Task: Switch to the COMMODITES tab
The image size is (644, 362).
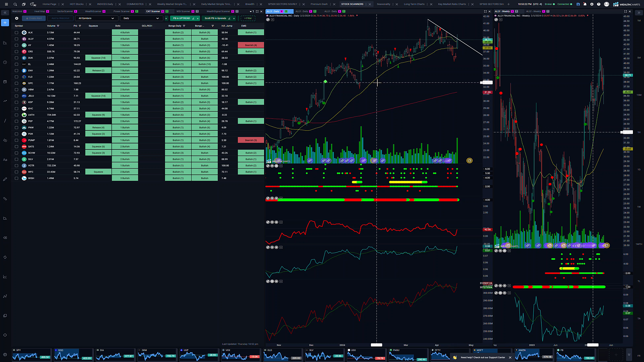Action: pyautogui.click(x=135, y=4)
